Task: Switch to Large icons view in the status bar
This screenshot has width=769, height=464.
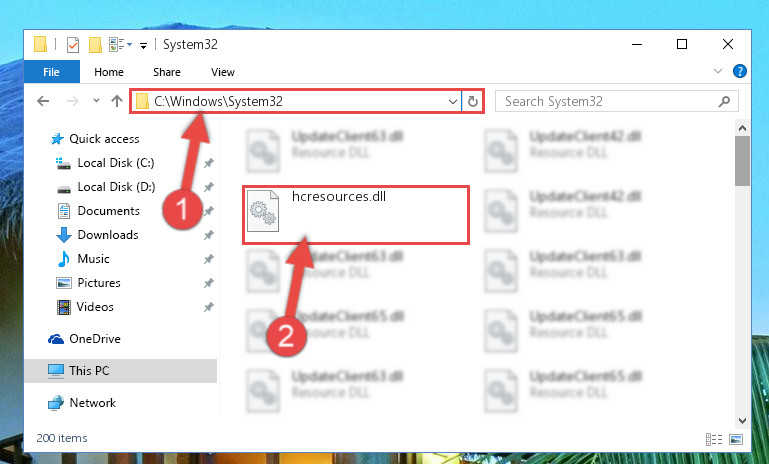Action: [736, 439]
